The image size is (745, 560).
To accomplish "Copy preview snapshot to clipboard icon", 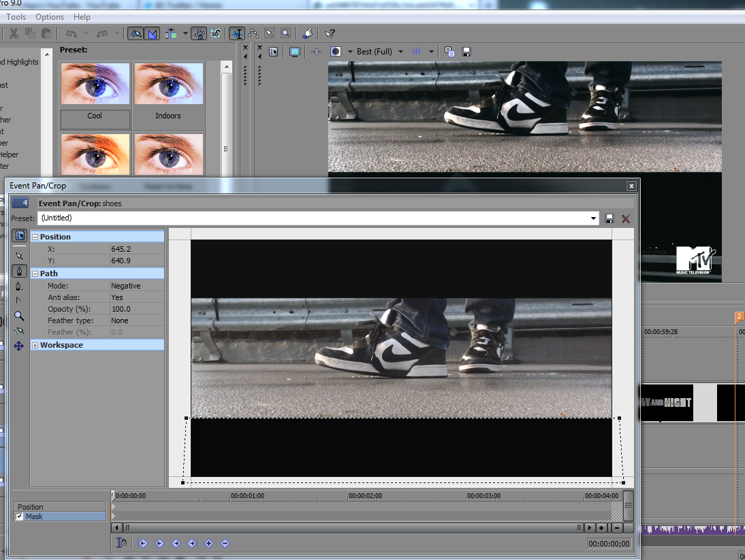I will pos(449,52).
